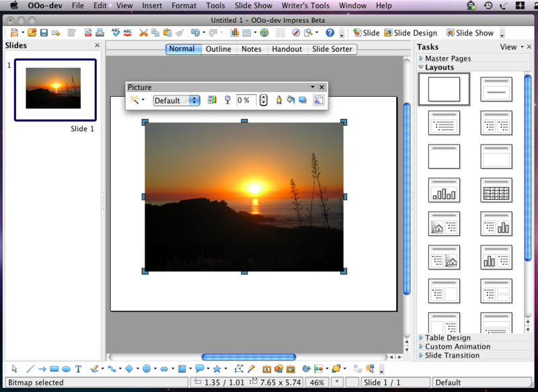Select the Line drawing tool
538x392 pixels.
point(30,368)
